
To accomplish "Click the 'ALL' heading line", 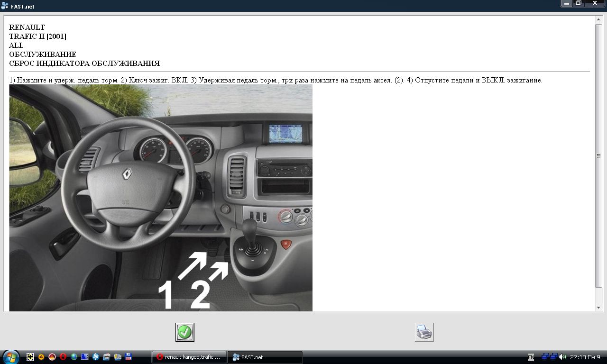I will click(x=16, y=45).
